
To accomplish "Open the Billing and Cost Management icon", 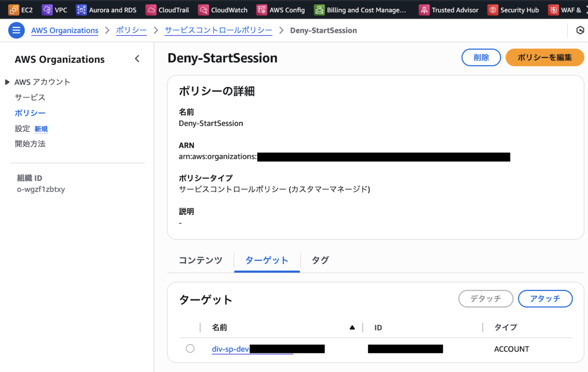I will point(319,9).
